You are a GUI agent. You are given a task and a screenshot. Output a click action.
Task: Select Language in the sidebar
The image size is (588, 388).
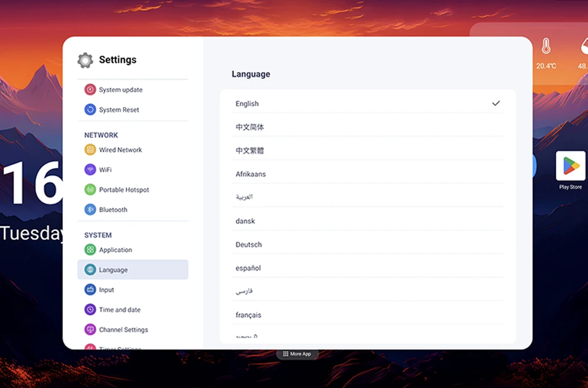[133, 269]
